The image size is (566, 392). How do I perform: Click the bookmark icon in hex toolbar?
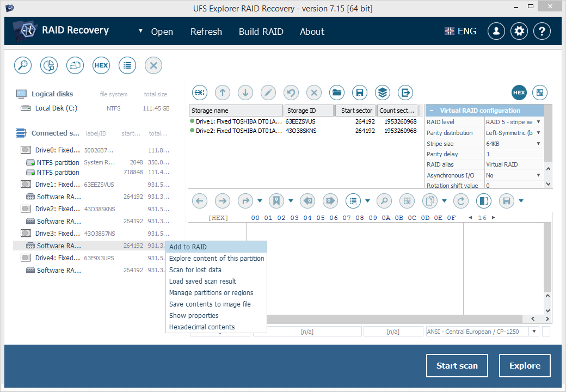276,201
